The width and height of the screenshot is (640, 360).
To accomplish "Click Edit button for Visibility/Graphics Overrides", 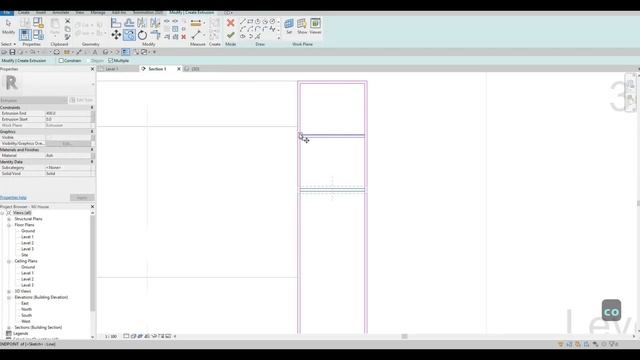I will click(x=67, y=144).
